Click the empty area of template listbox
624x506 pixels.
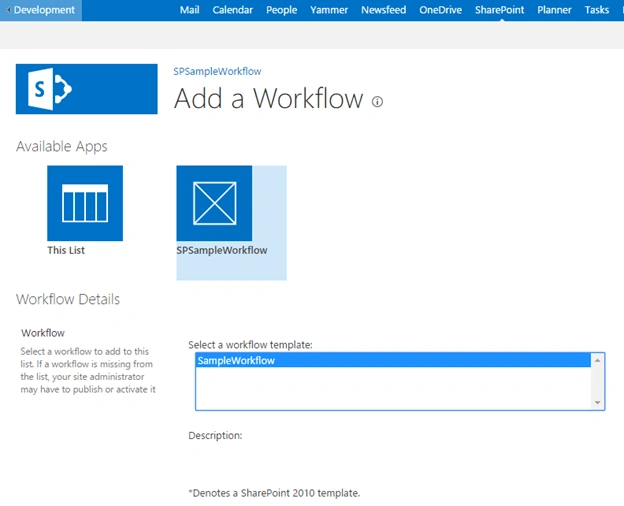coord(393,388)
